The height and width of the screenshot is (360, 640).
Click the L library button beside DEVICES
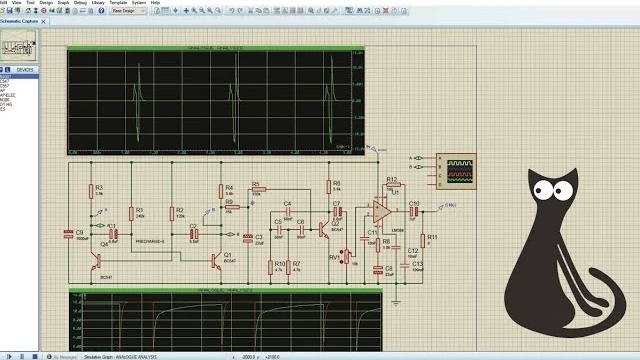(x=7, y=70)
